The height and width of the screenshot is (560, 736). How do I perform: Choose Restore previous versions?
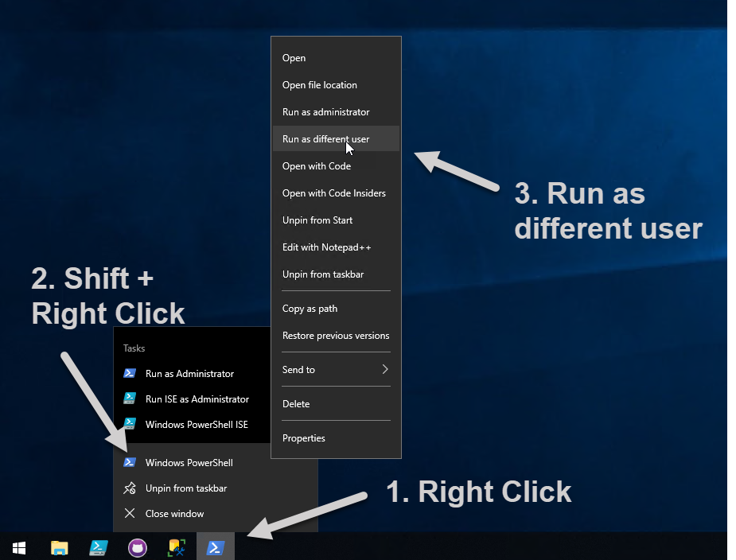(x=336, y=336)
